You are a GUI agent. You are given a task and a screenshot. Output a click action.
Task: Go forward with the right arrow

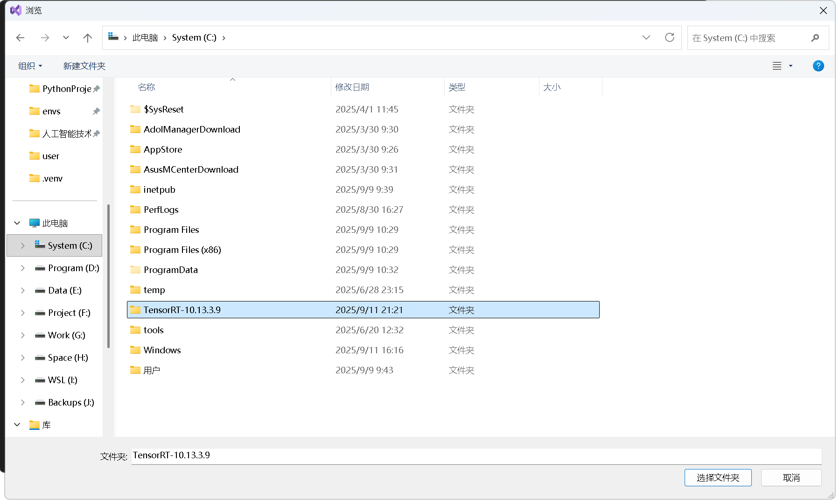point(45,38)
